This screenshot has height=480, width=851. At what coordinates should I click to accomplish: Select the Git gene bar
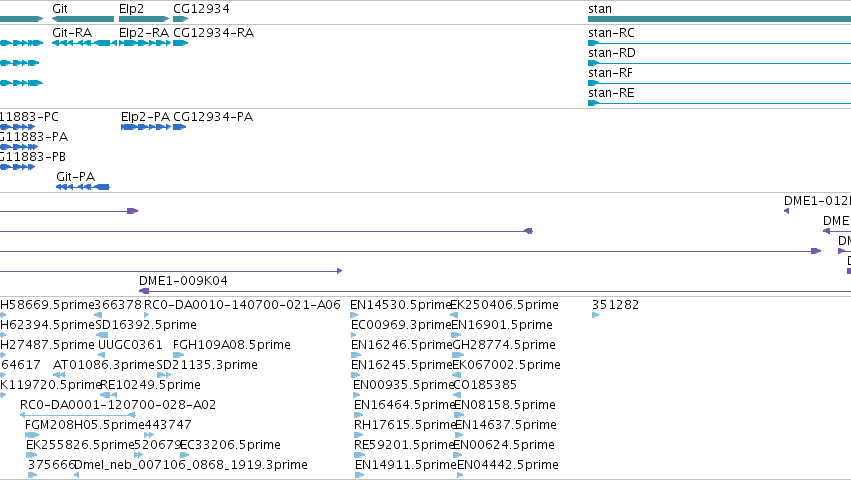(x=82, y=19)
